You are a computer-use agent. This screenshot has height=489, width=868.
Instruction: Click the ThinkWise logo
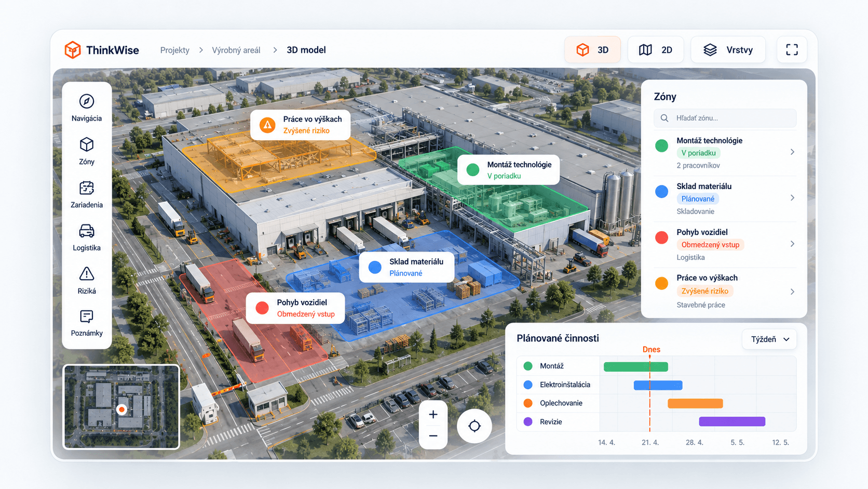102,50
